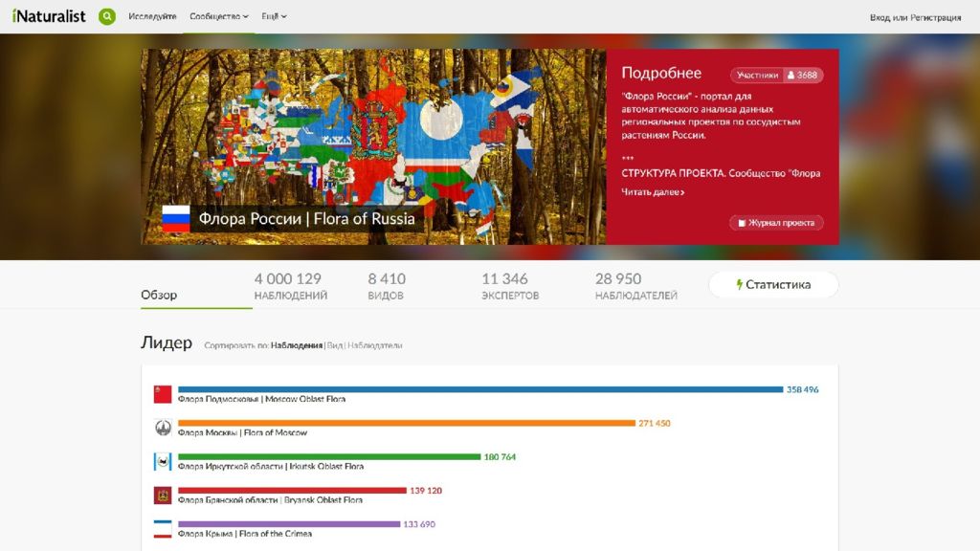Click the orange bar for Flora of Moscow
Screen dimensions: 980x551
pyautogui.click(x=406, y=423)
